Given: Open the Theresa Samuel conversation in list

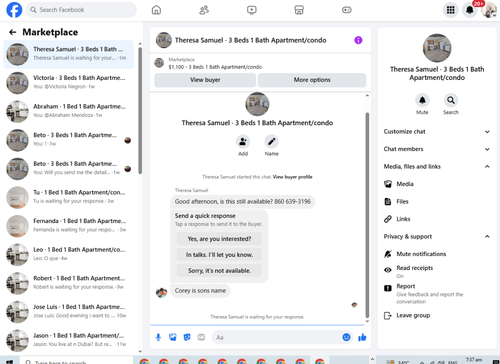Looking at the screenshot, I should [69, 54].
